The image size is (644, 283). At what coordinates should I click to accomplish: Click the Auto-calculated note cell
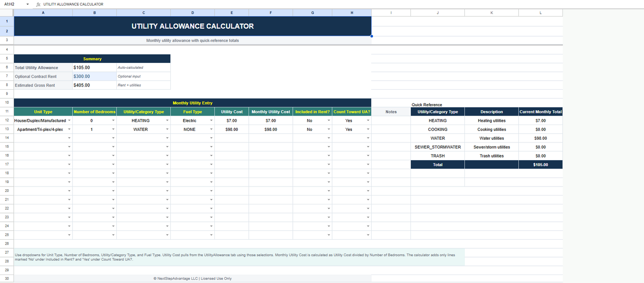(144, 68)
